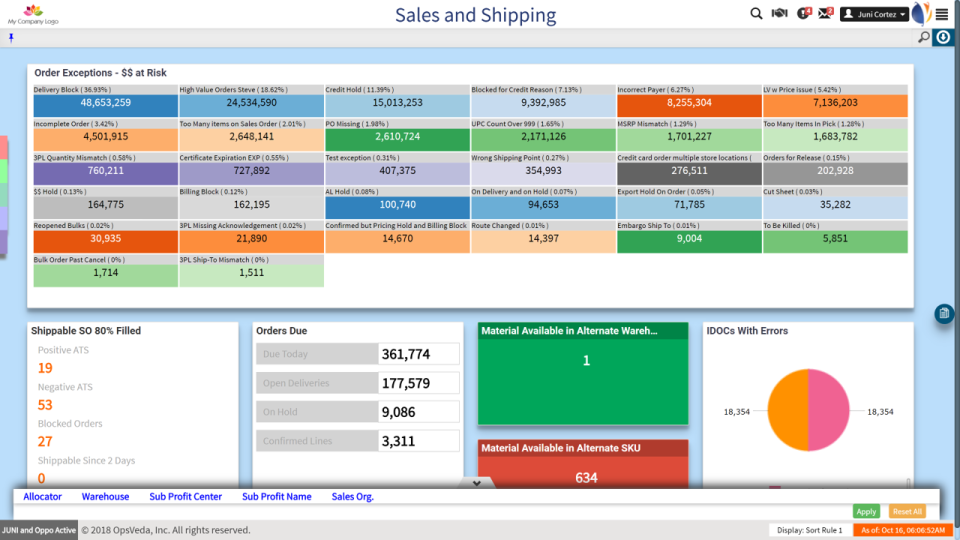Image resolution: width=960 pixels, height=540 pixels.
Task: Click the pin icon on sub-toolbar
Action: click(11, 38)
